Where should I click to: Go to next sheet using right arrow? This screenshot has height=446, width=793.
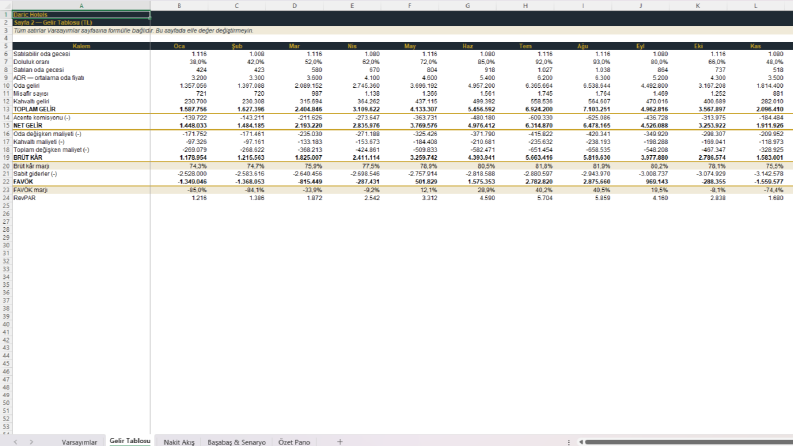tap(31, 441)
